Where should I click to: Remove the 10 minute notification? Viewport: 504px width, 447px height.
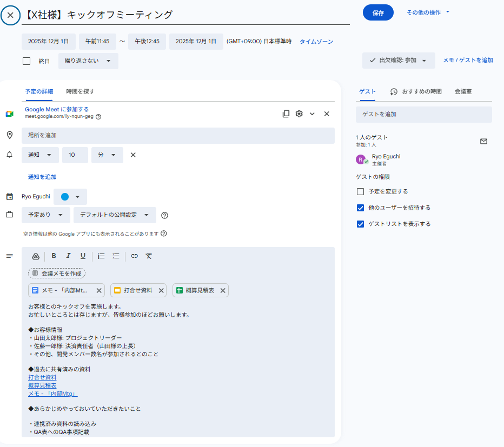coord(133,155)
